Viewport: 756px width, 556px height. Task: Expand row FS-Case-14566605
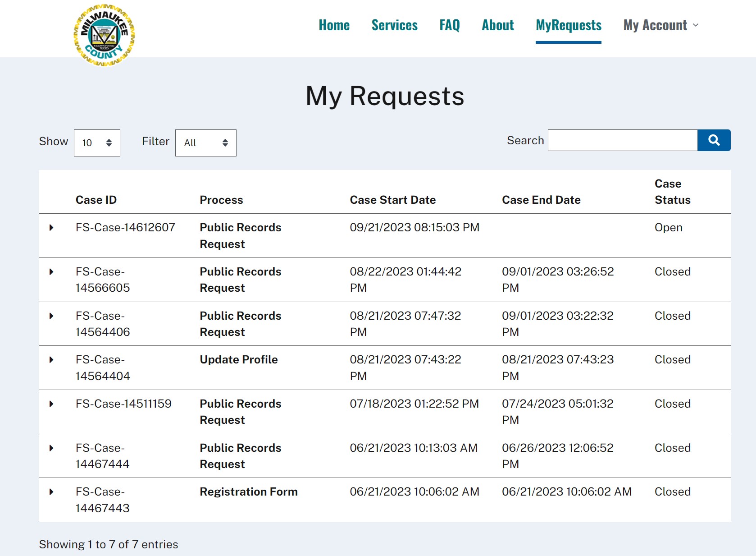click(x=51, y=272)
